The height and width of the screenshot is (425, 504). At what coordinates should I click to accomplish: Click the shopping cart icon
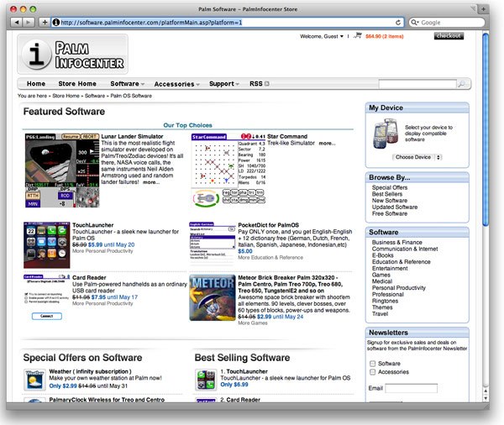pyautogui.click(x=357, y=36)
